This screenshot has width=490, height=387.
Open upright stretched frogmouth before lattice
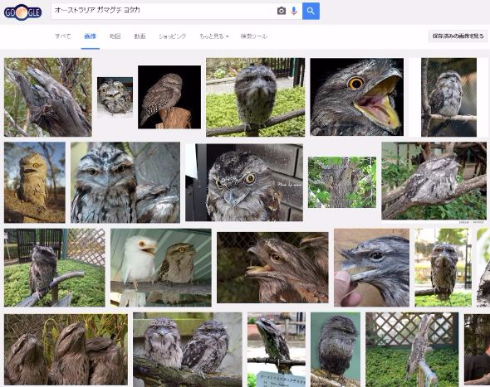(412, 349)
